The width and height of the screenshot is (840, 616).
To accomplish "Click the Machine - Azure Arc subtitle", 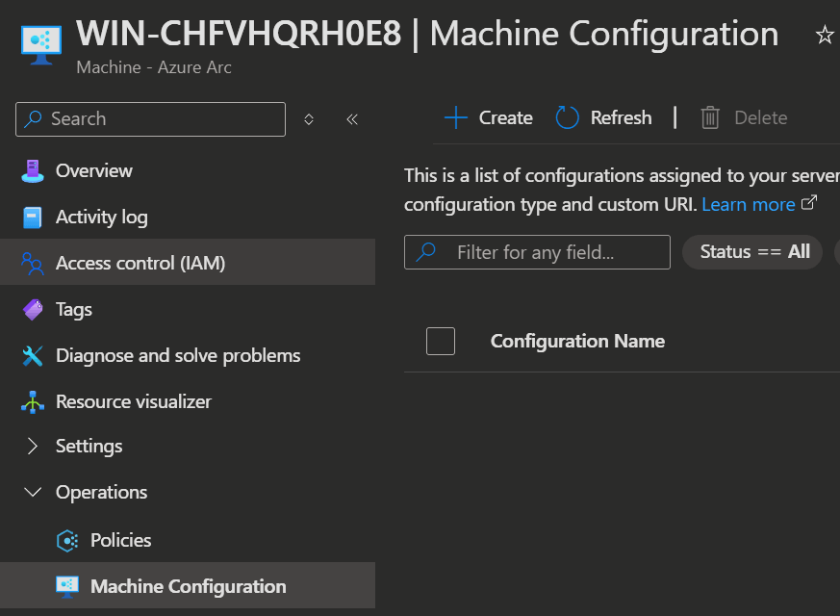I will tap(154, 67).
